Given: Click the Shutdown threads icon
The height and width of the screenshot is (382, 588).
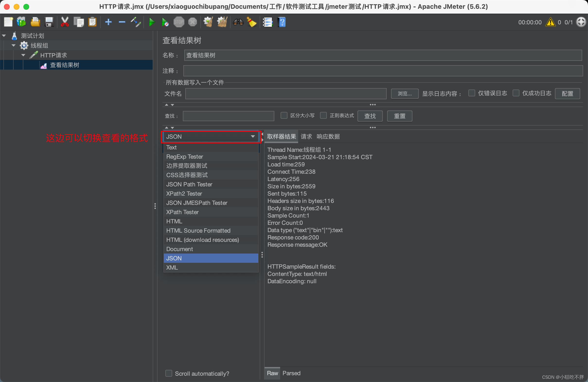Looking at the screenshot, I should [192, 22].
